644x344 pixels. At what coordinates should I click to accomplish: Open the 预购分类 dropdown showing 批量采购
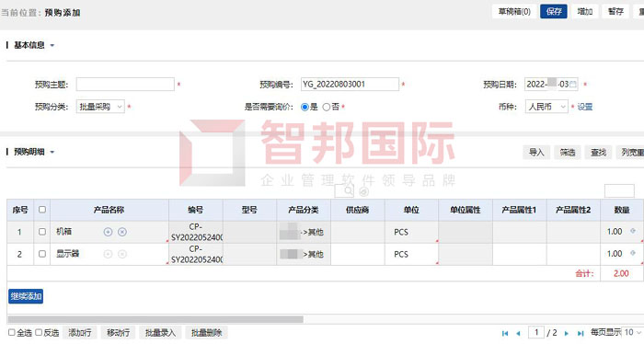click(x=100, y=107)
